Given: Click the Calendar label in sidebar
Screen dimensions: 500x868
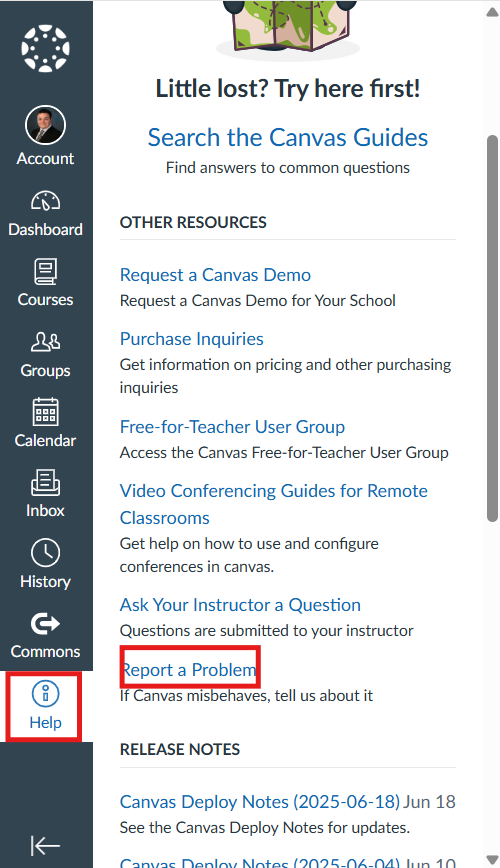Looking at the screenshot, I should point(45,441).
